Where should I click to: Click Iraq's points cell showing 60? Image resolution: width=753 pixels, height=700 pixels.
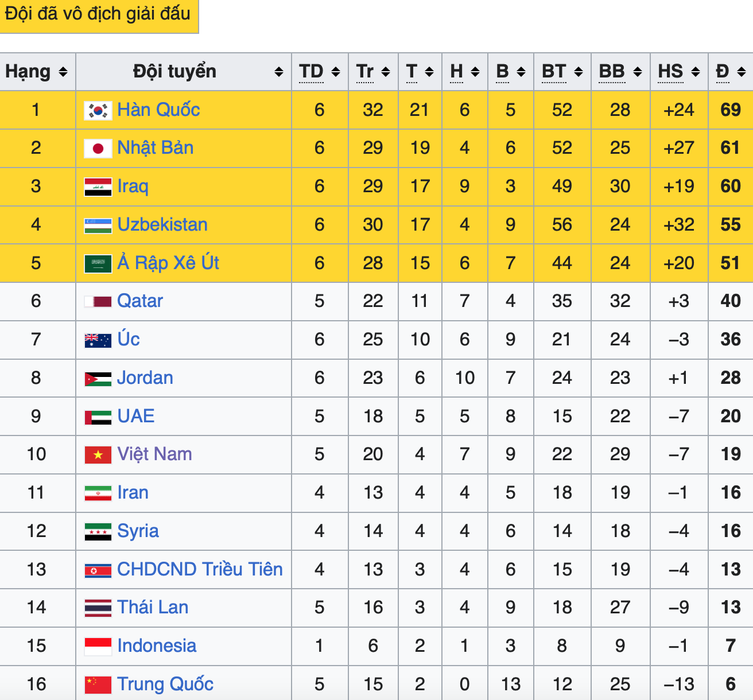pos(730,186)
